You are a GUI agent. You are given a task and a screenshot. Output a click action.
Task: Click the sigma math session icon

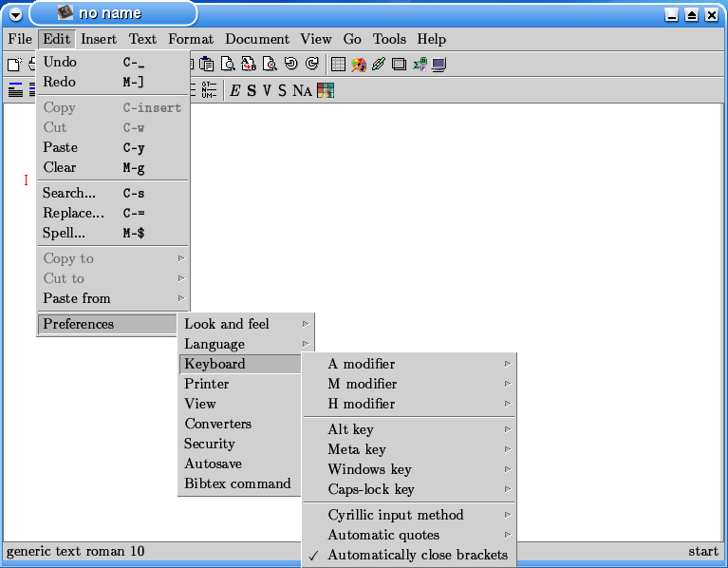coord(420,64)
